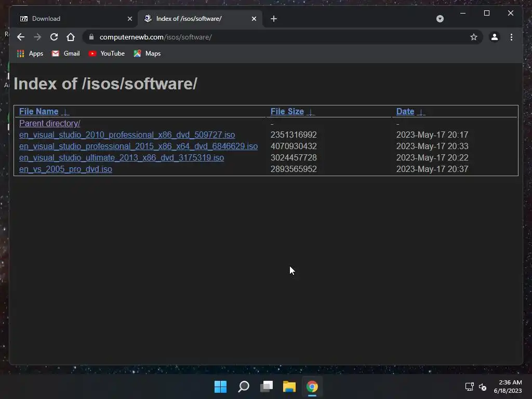Sort by Date column header
532x399 pixels.
405,111
